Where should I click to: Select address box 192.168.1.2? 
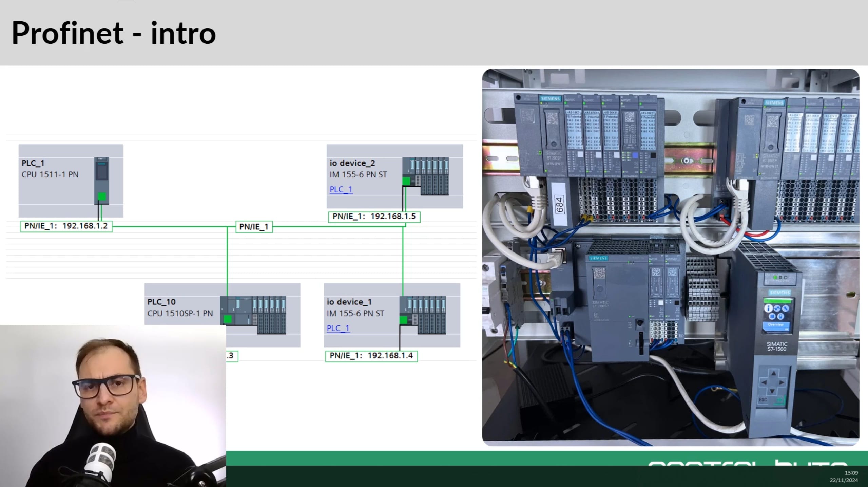tap(66, 226)
